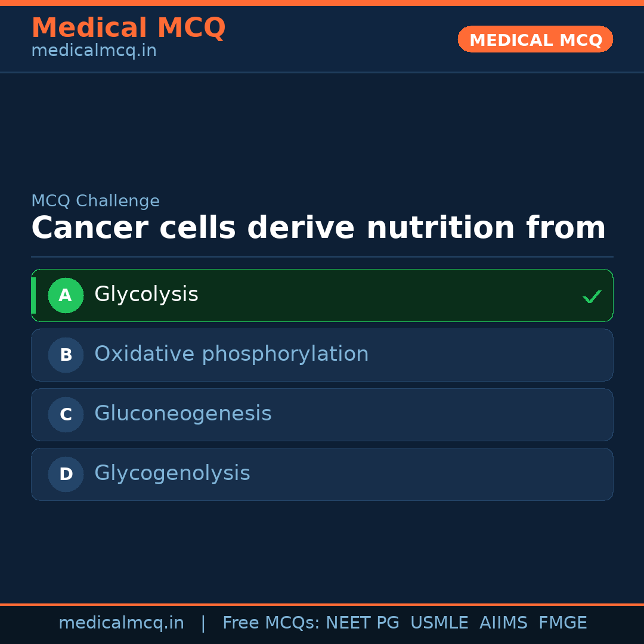Click "FMGE" in the footer
The height and width of the screenshot is (644, 644).
pos(562,623)
